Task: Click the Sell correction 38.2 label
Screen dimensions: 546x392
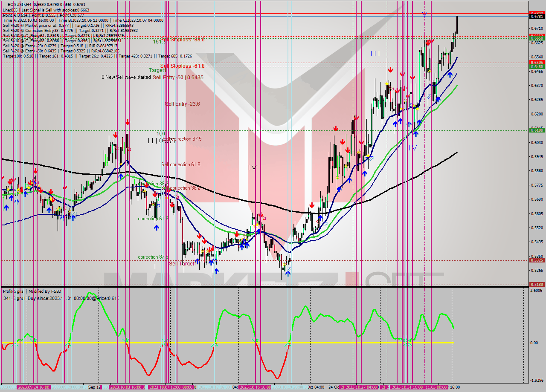Action: pos(182,188)
